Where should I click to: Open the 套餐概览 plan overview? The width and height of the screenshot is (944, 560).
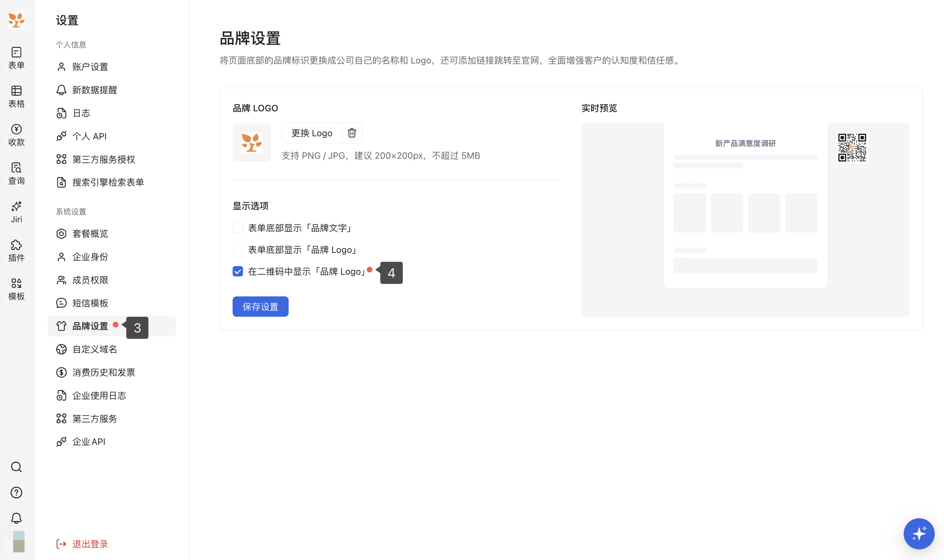112,234
